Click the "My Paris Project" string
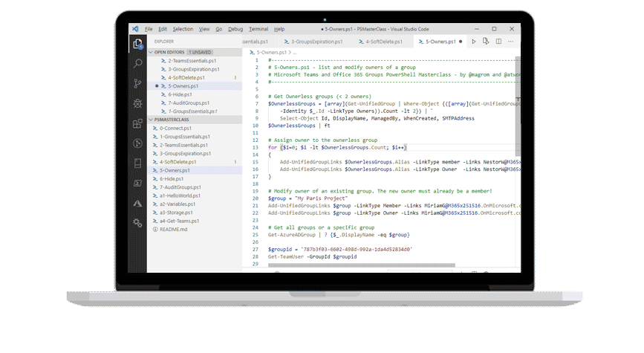This screenshot has height=353, width=644. [321, 198]
